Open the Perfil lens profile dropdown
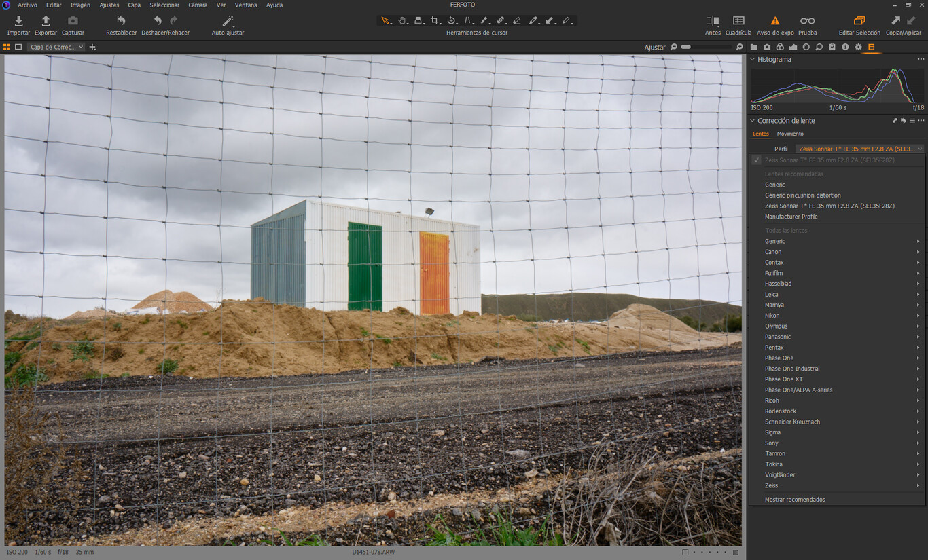 [859, 148]
